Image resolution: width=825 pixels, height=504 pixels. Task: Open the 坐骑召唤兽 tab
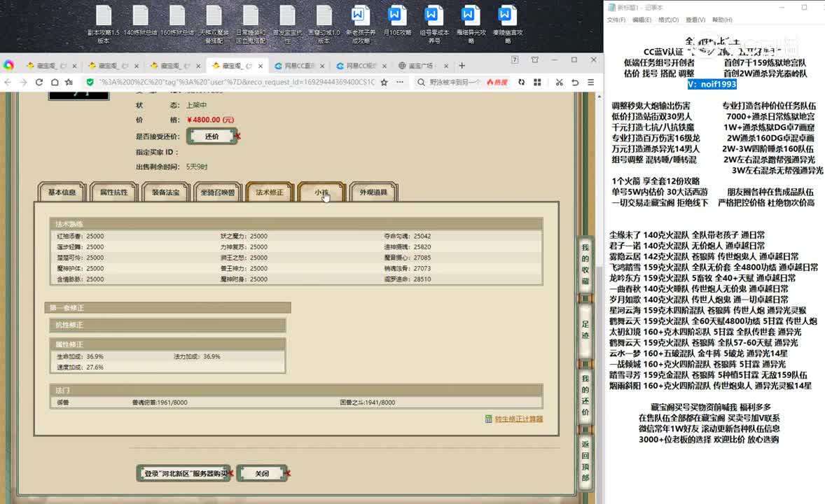pyautogui.click(x=218, y=192)
